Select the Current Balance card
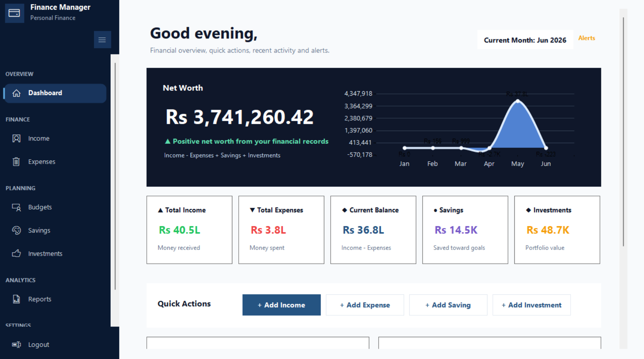The image size is (644, 359). (373, 230)
